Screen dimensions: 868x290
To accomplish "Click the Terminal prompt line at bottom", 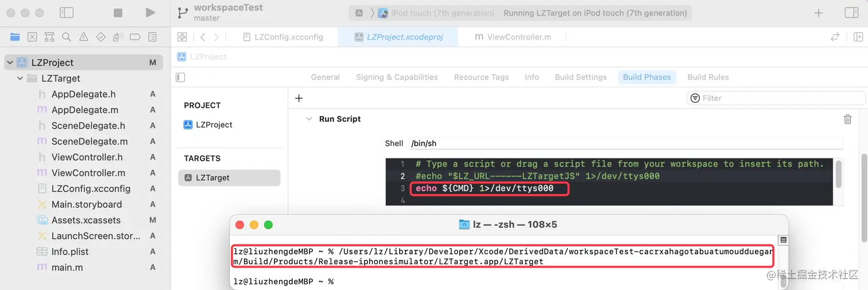I will pyautogui.click(x=283, y=281).
